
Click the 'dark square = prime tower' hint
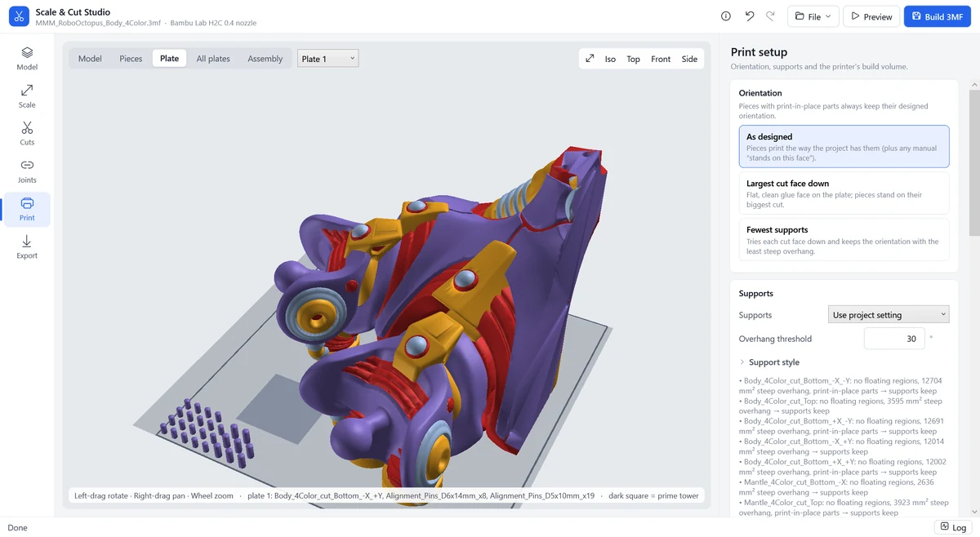pos(653,495)
